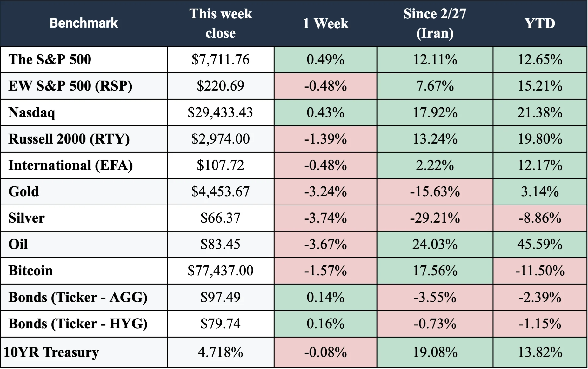Click the HYG 0.16% weekly change cell

tap(325, 324)
